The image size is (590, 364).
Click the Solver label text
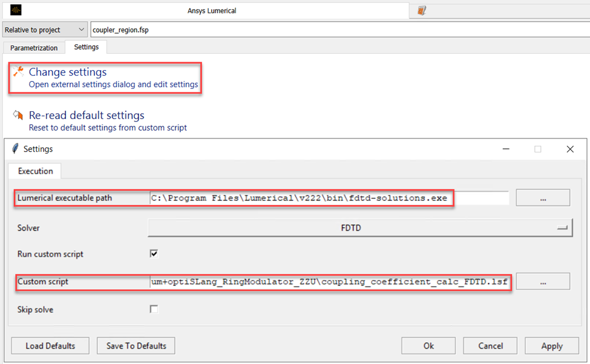point(28,228)
